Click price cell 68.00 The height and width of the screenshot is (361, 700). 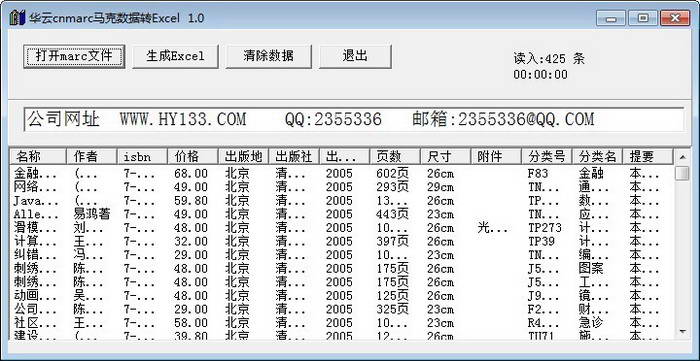point(191,173)
